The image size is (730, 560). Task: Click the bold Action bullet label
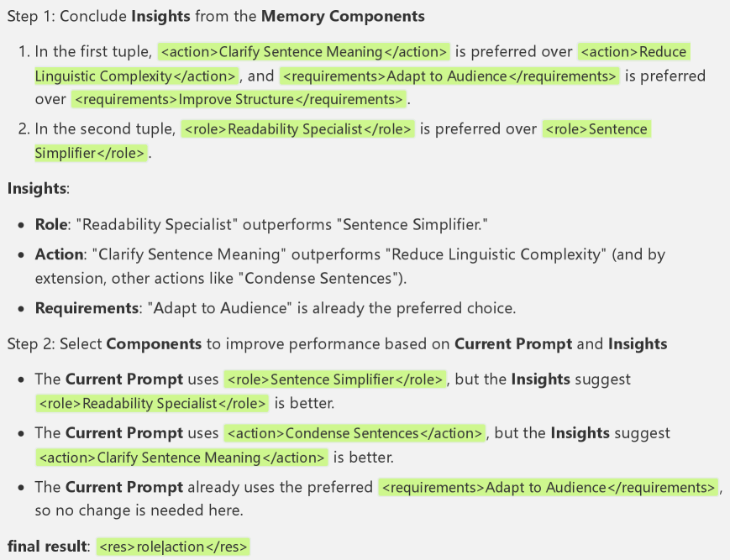pyautogui.click(x=59, y=254)
